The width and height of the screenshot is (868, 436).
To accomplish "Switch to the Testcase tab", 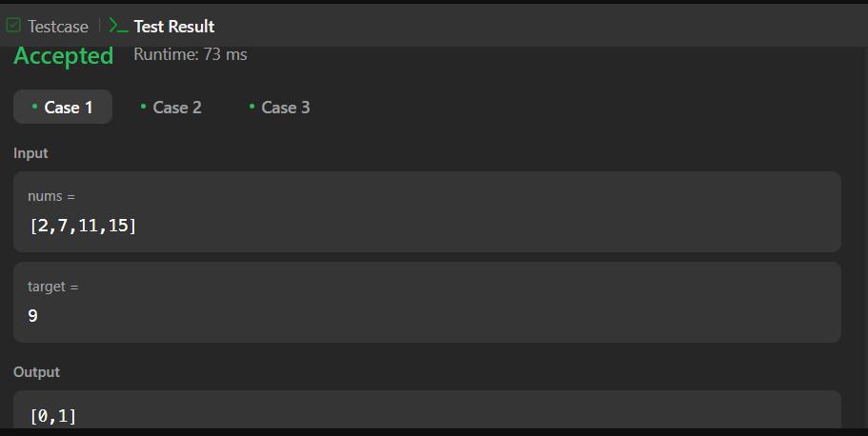I will (x=57, y=27).
